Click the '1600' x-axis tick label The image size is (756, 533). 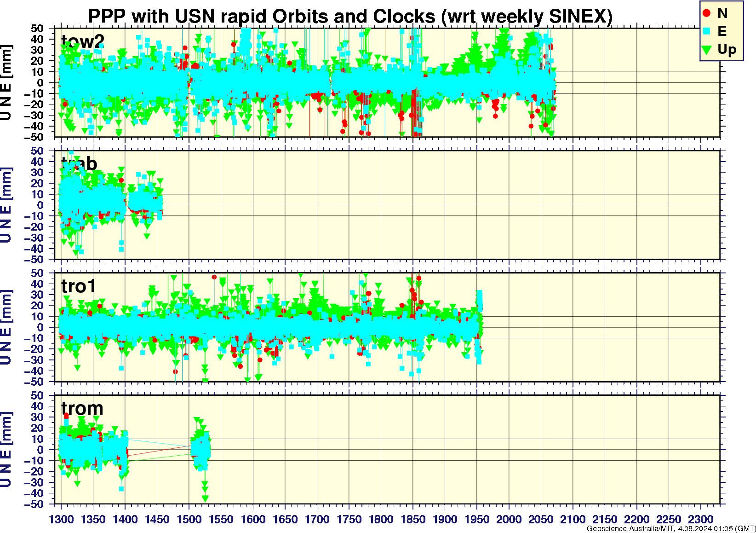(253, 519)
